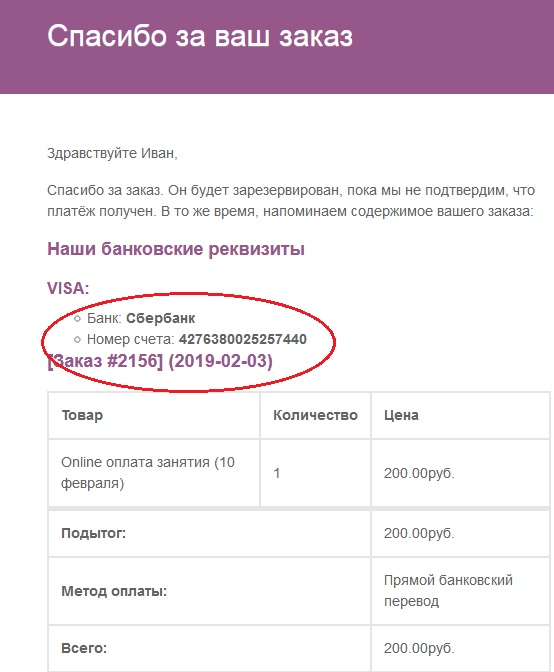The height and width of the screenshot is (672, 554).
Task: Click the quantity value 1
Action: pyautogui.click(x=277, y=473)
